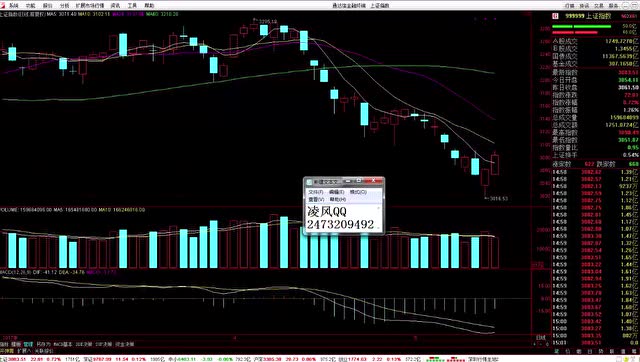Click the 涨家数 label
Screen dimensions: 640x362
pyautogui.click(x=562, y=164)
